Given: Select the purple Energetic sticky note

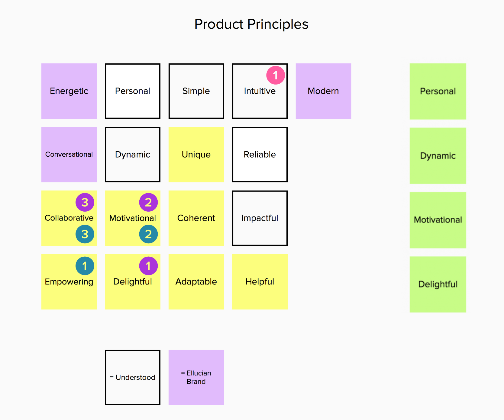Looking at the screenshot, I should [x=69, y=91].
